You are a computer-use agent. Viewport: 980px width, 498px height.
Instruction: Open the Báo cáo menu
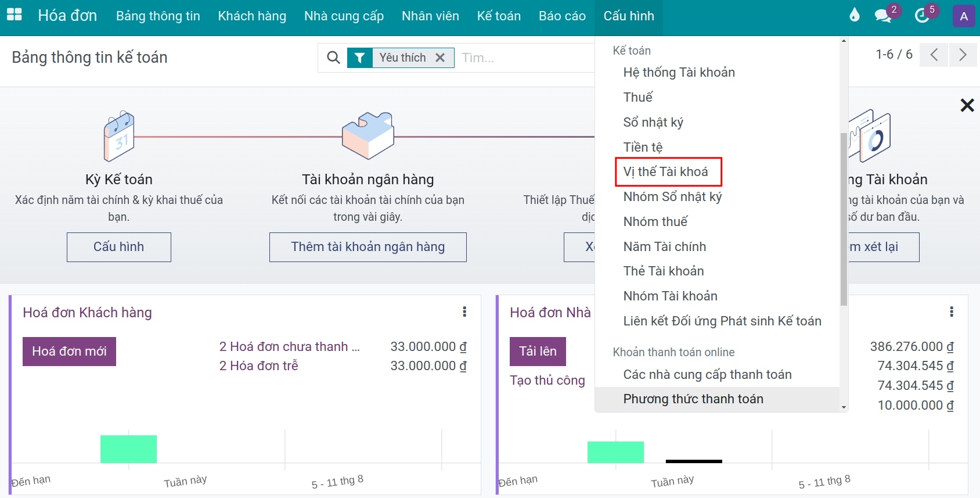(x=562, y=16)
